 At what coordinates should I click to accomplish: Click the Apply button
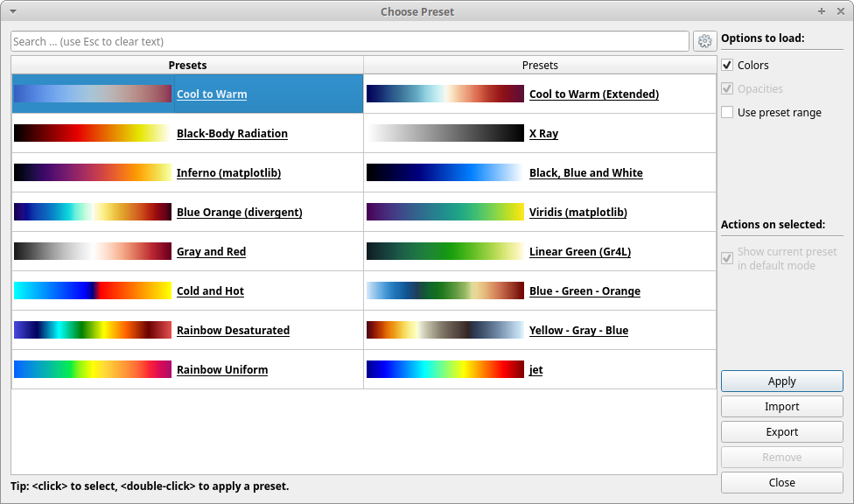tap(781, 381)
